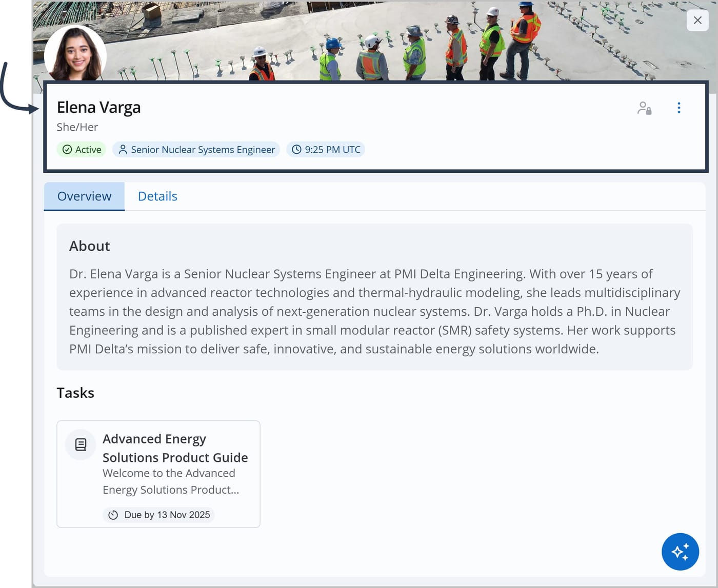Image resolution: width=718 pixels, height=588 pixels.
Task: Click the About section heading
Action: [90, 246]
